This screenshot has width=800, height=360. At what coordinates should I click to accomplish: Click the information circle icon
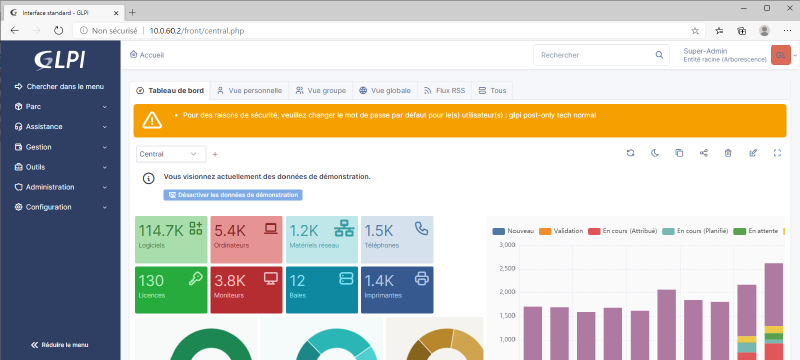[148, 178]
